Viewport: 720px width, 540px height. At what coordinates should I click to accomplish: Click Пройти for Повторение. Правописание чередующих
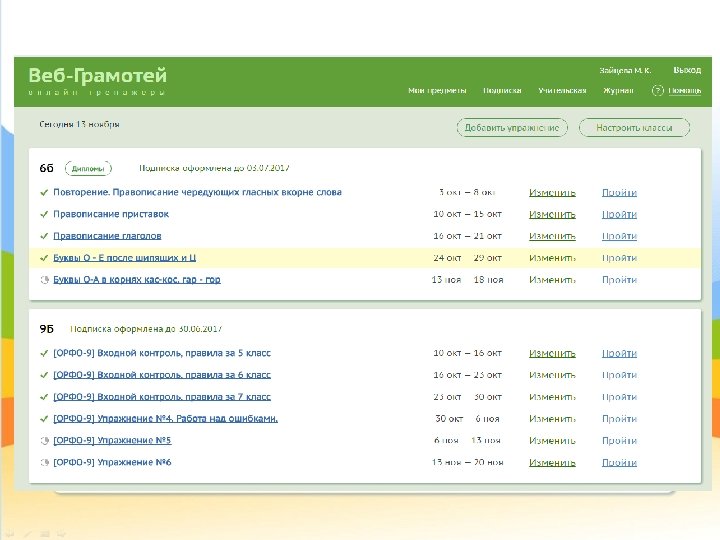619,192
